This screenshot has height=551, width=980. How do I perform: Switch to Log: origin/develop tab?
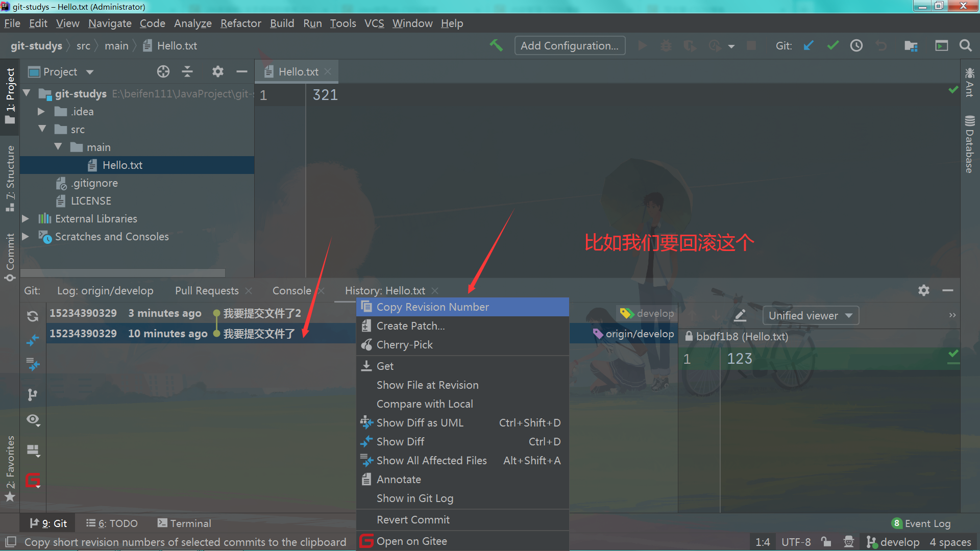tap(105, 290)
